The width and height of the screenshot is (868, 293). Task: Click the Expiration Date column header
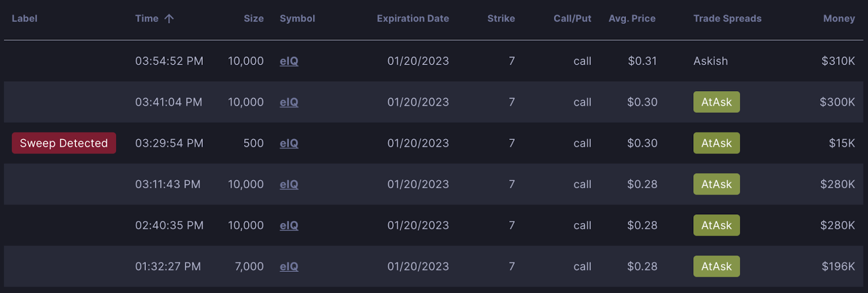tap(413, 18)
